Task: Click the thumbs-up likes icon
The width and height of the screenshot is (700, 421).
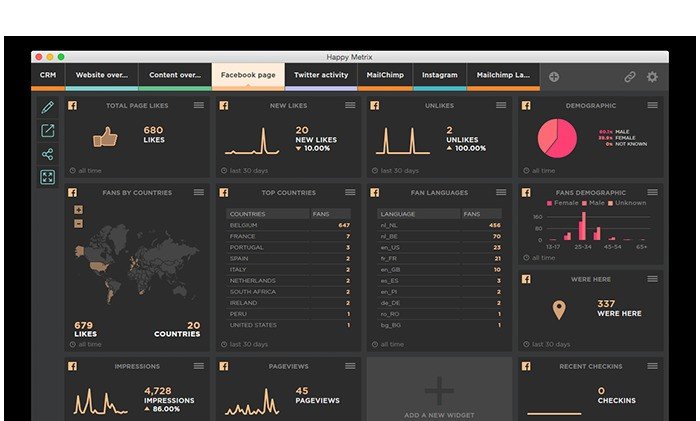Action: tap(105, 137)
